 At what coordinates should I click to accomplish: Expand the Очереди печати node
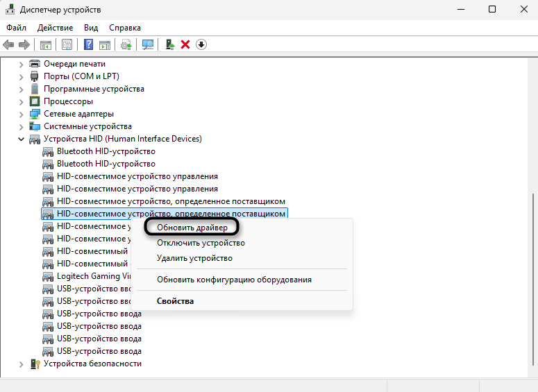[22, 64]
